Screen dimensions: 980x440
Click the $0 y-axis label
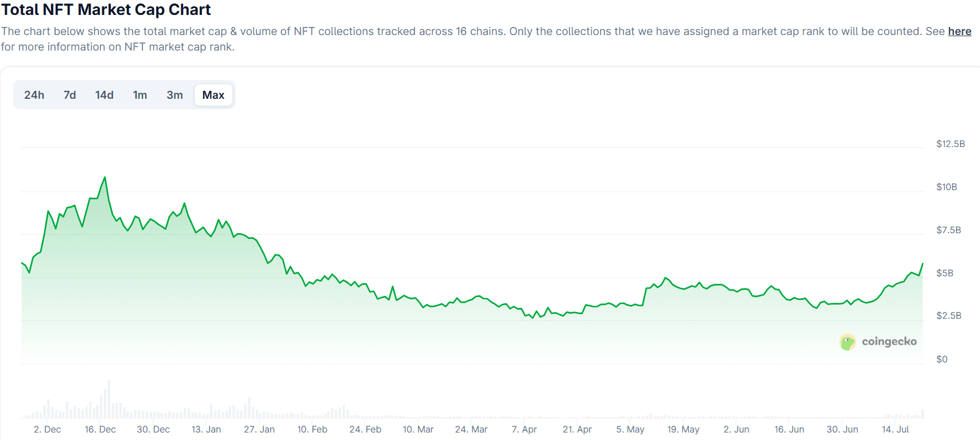[942, 360]
